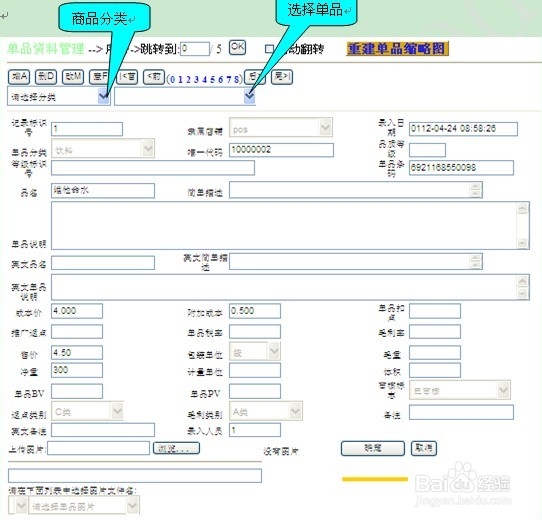Screen dimensions: 542x520
Task: Click the 确定 confirm button
Action: [373, 448]
